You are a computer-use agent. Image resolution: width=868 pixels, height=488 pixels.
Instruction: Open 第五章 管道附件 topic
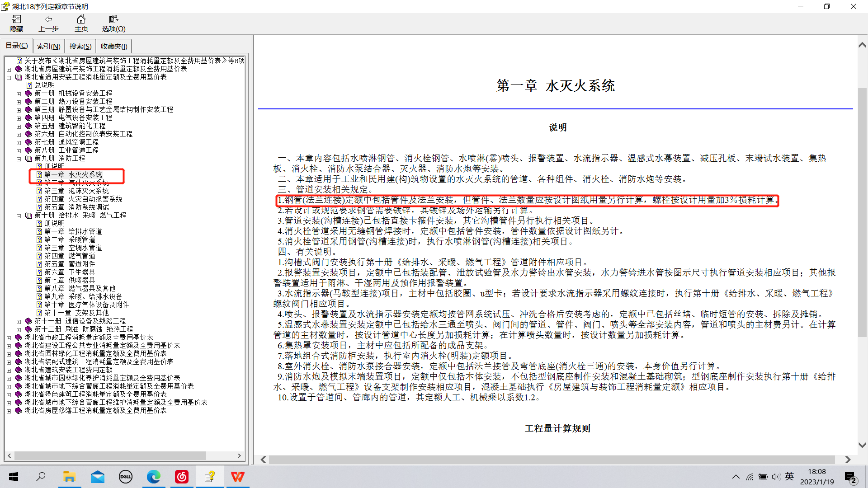pyautogui.click(x=70, y=264)
